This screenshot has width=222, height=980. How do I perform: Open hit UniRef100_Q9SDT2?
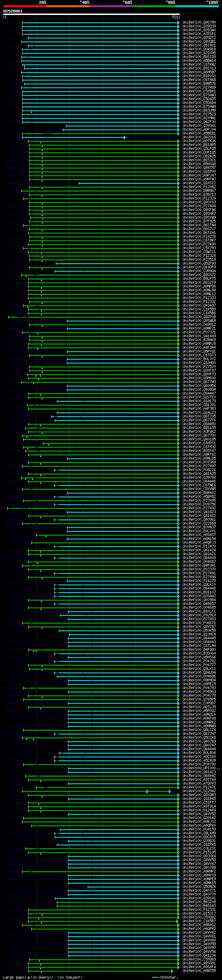(199, 38)
